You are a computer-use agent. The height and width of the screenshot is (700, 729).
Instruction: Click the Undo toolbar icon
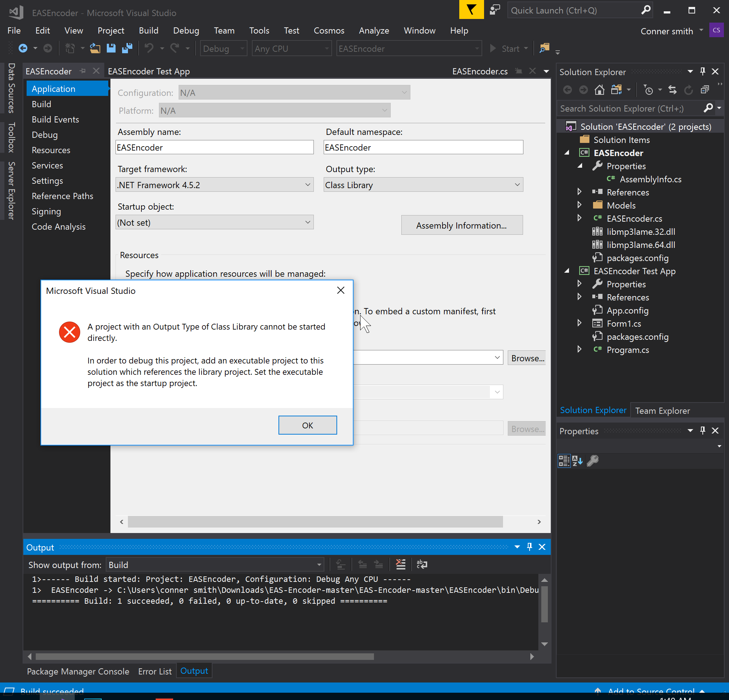tap(149, 48)
